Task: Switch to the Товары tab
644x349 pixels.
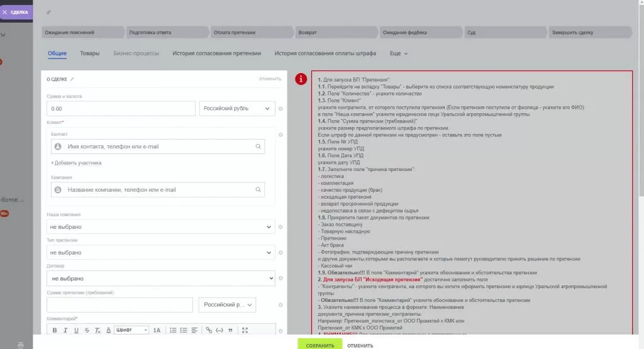Action: (x=90, y=53)
